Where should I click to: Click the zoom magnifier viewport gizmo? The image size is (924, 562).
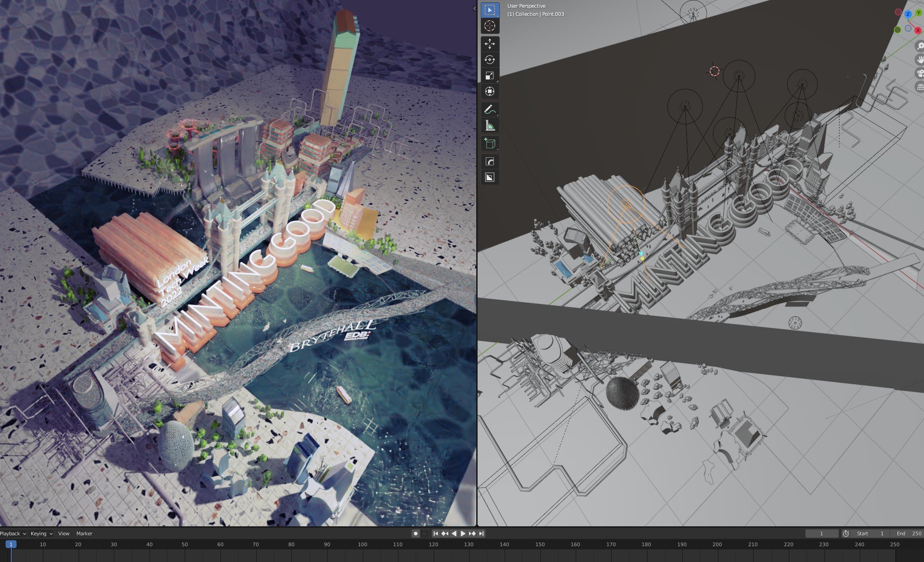tap(919, 46)
